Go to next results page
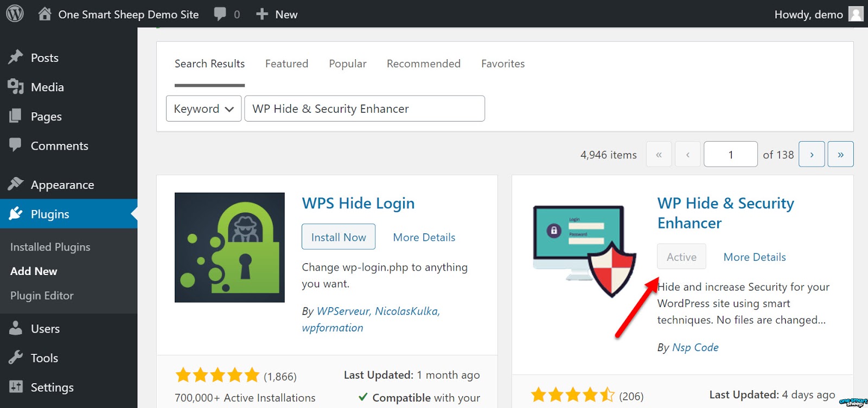 (x=812, y=154)
